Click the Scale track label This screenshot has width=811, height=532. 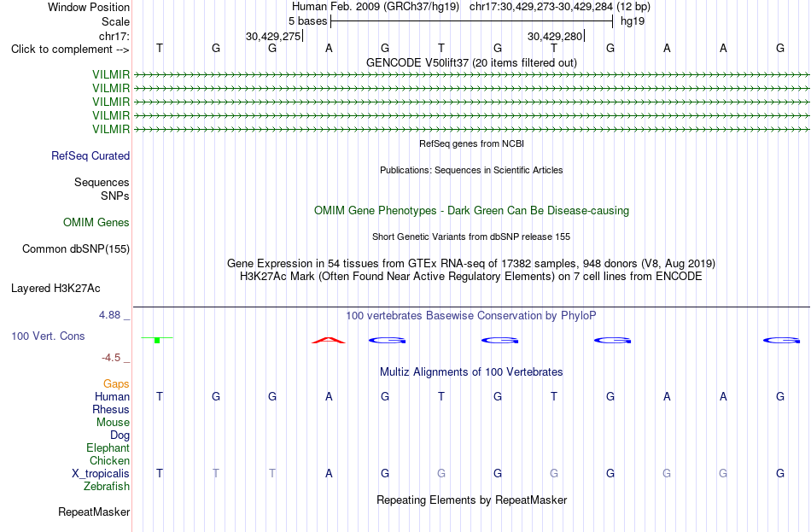115,21
